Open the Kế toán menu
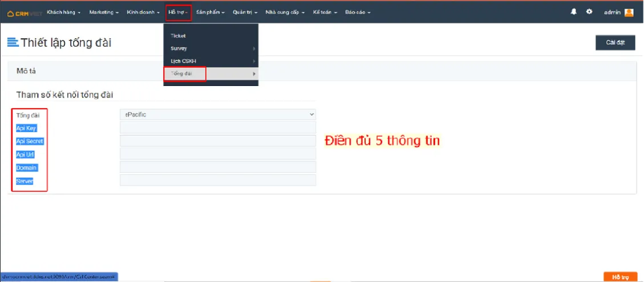The image size is (644, 282). 325,13
